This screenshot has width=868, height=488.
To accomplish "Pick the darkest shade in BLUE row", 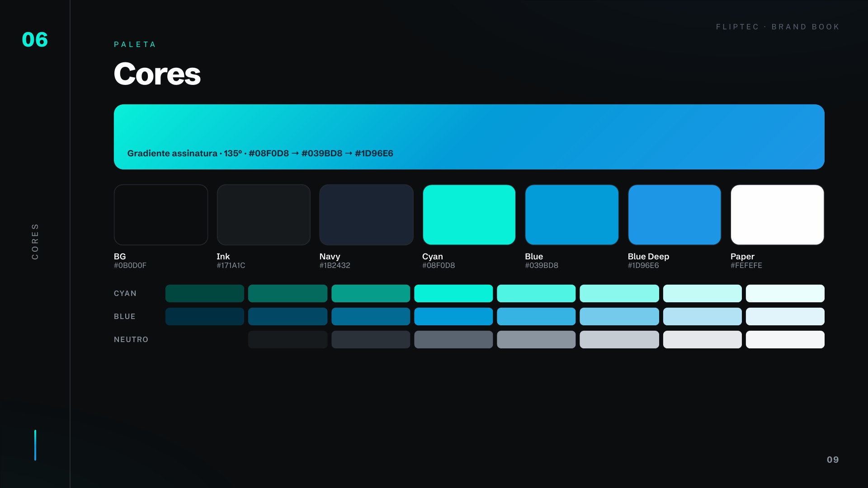I will tap(205, 316).
